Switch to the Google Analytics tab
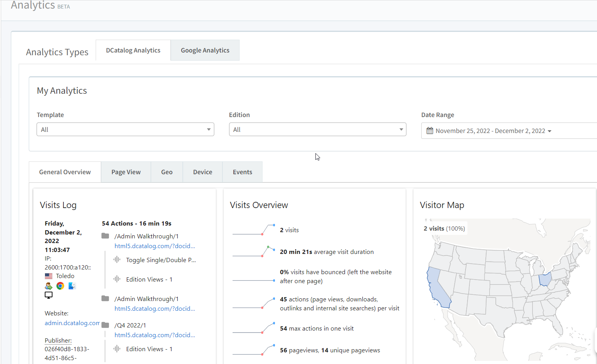 point(205,50)
